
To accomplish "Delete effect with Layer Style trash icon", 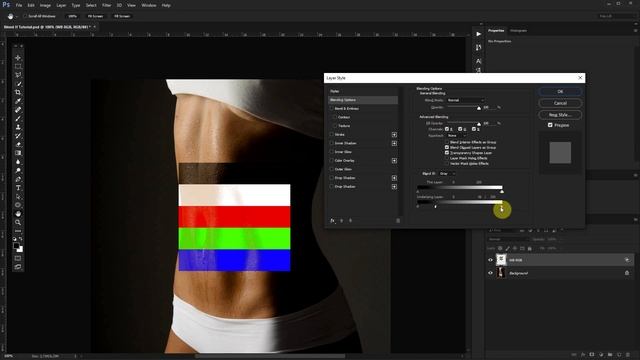I will pyautogui.click(x=398, y=220).
